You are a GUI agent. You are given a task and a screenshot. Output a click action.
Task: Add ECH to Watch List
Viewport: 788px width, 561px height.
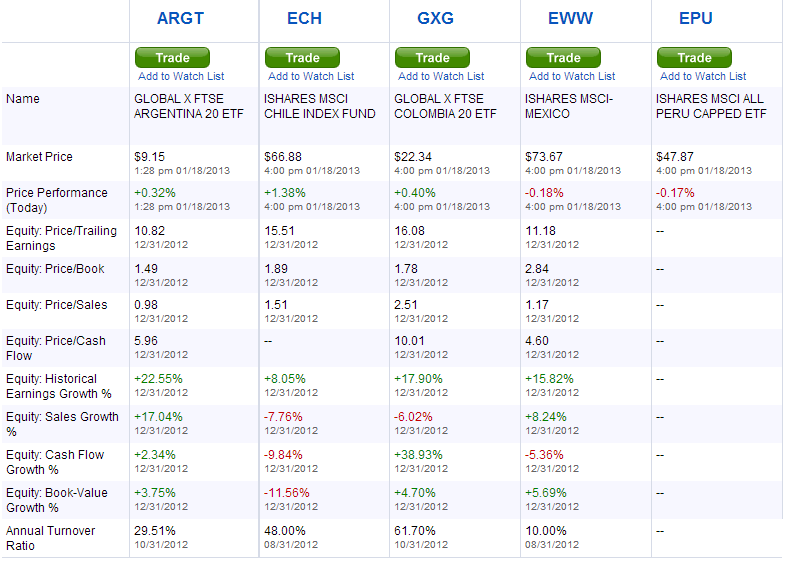311,76
